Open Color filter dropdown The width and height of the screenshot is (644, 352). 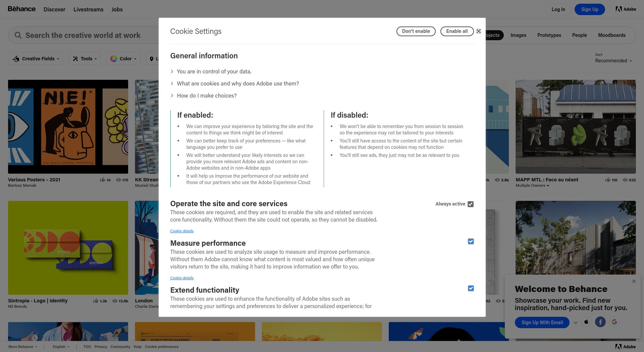click(123, 59)
